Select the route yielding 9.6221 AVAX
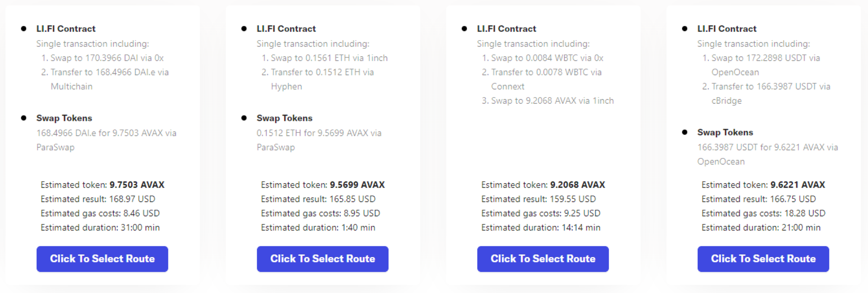 coord(763,259)
